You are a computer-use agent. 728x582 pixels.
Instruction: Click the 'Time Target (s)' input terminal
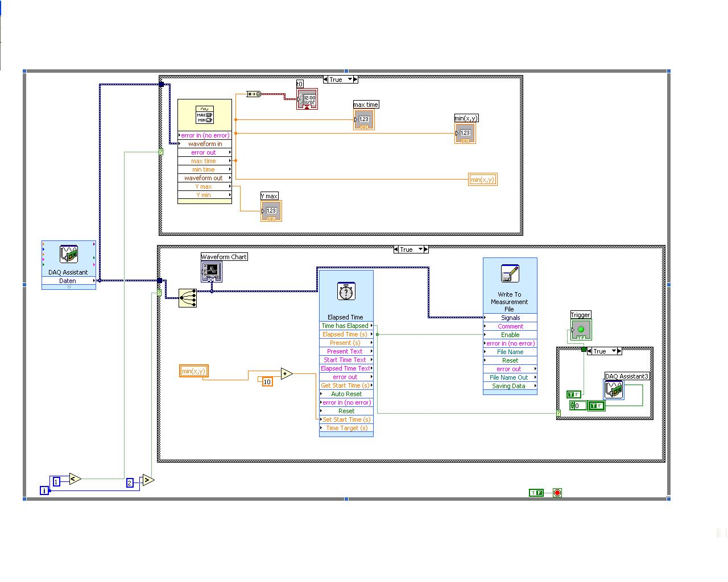point(346,428)
